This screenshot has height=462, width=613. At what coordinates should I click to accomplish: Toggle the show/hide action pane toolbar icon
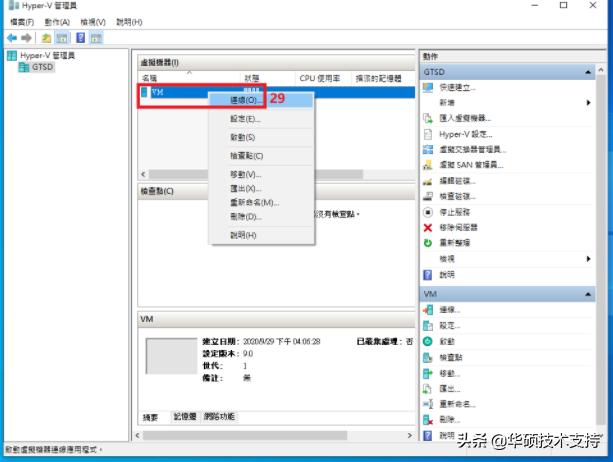pyautogui.click(x=96, y=38)
